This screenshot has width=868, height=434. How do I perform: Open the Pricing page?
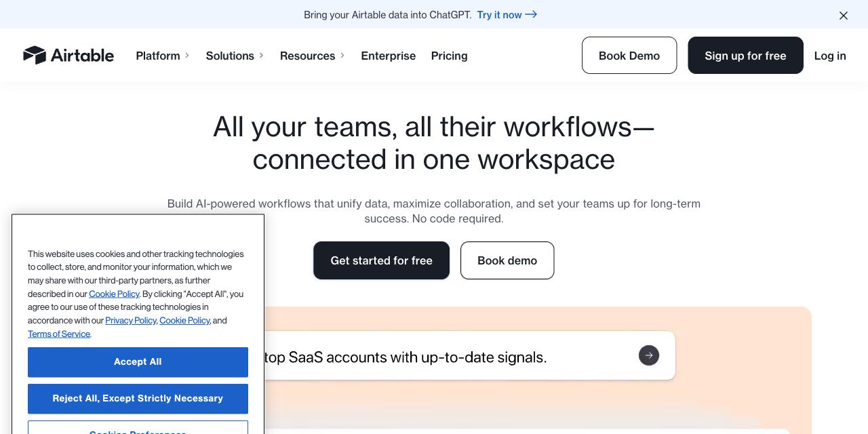click(x=449, y=56)
